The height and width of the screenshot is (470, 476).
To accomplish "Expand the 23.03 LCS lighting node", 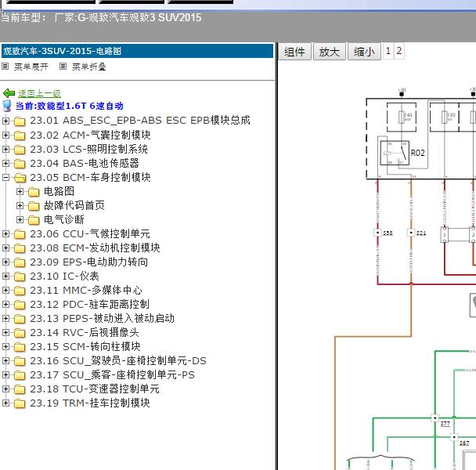I will 5,149.
